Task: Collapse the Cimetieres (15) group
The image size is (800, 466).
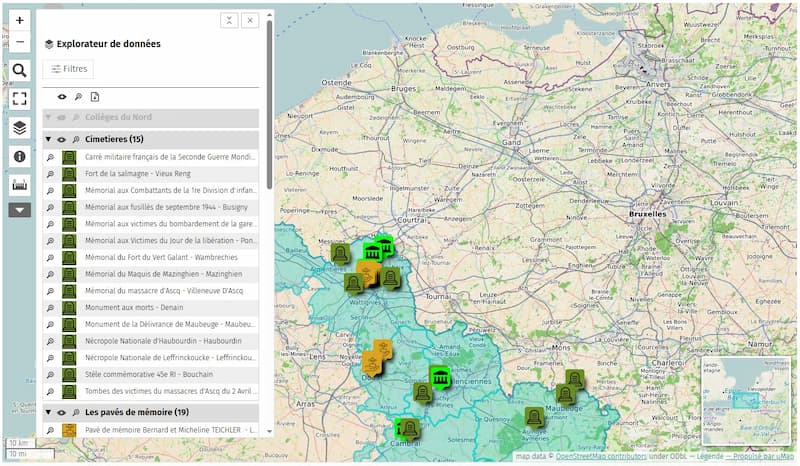Action: point(48,140)
